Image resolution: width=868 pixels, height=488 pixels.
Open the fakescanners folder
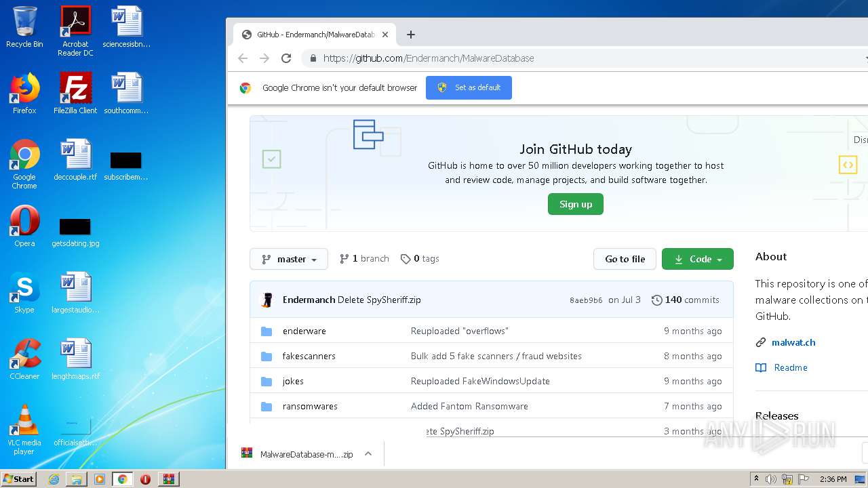coord(309,356)
